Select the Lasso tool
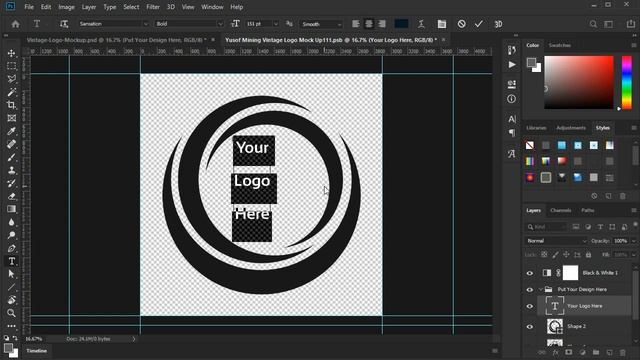Viewport: 640px width, 360px height. click(x=11, y=79)
